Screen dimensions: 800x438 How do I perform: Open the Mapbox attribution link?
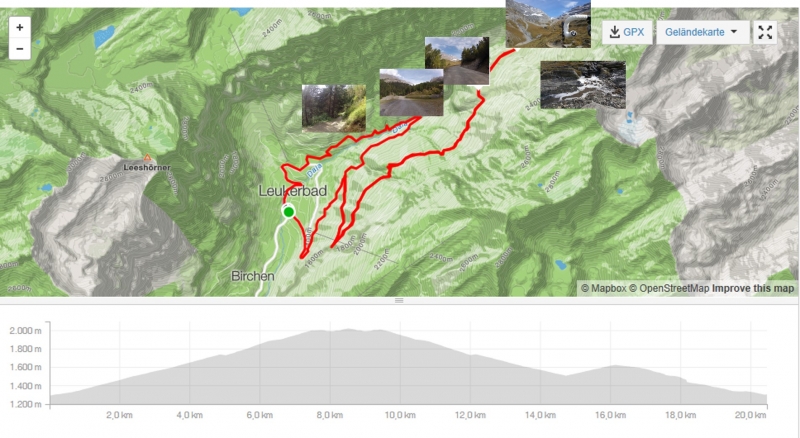tap(604, 288)
